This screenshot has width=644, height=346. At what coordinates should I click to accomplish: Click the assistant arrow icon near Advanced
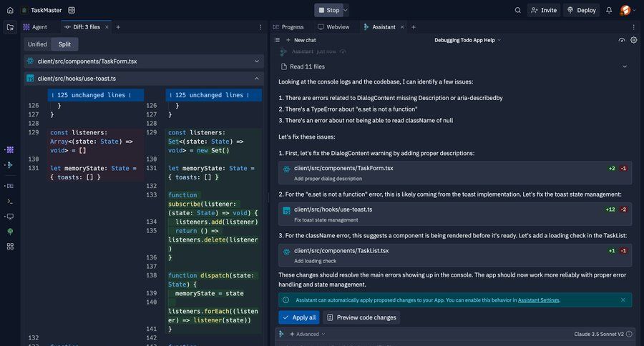click(281, 334)
